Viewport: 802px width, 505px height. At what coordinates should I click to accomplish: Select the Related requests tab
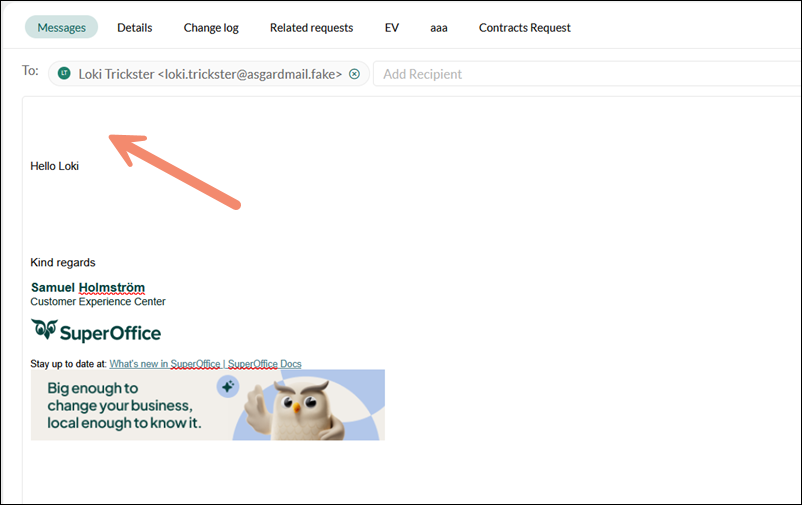click(311, 27)
